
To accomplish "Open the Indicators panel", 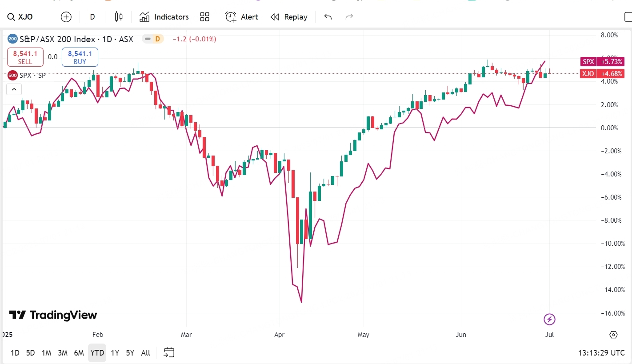I will coord(164,17).
